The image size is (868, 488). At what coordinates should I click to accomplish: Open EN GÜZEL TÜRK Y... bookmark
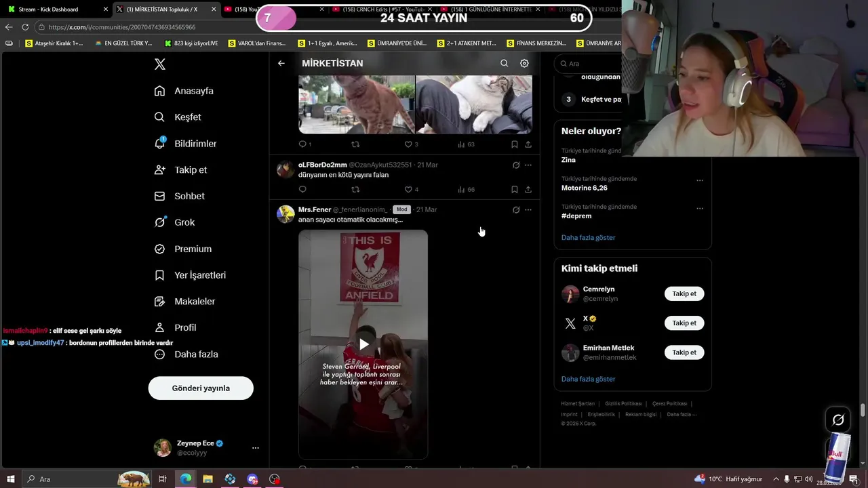123,43
